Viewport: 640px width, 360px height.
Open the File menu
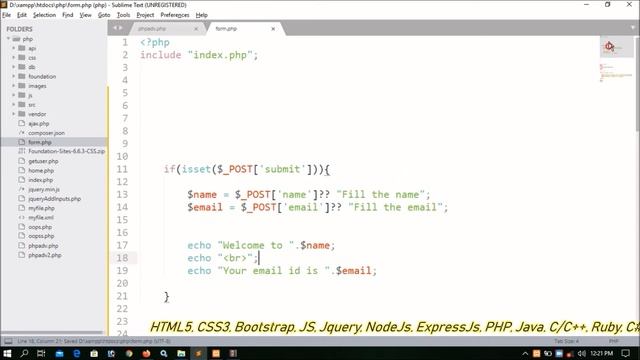pos(7,15)
